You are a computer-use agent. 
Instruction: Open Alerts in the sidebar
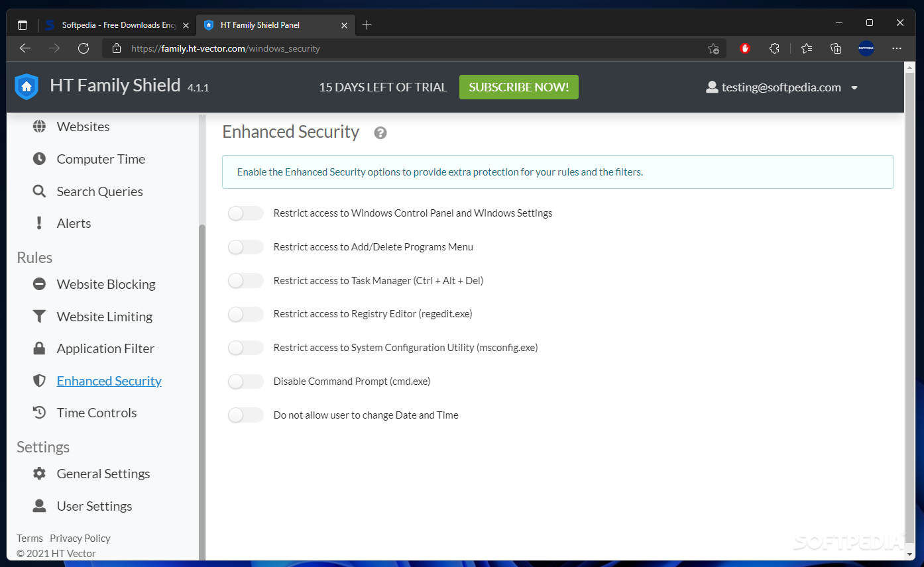pyautogui.click(x=74, y=223)
